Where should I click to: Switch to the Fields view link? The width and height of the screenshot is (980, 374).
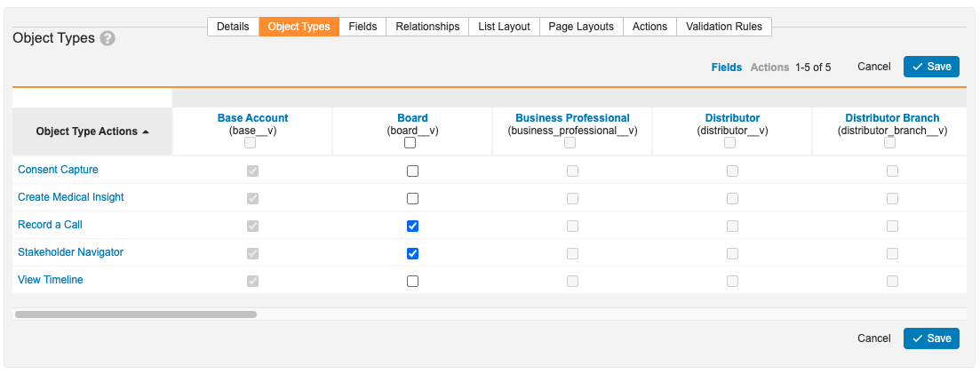click(x=726, y=67)
